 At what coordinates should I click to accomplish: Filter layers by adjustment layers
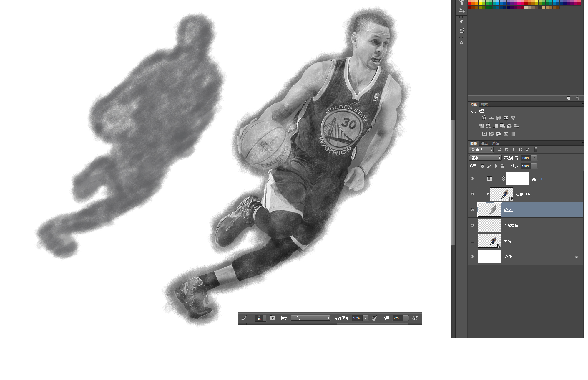(x=506, y=150)
